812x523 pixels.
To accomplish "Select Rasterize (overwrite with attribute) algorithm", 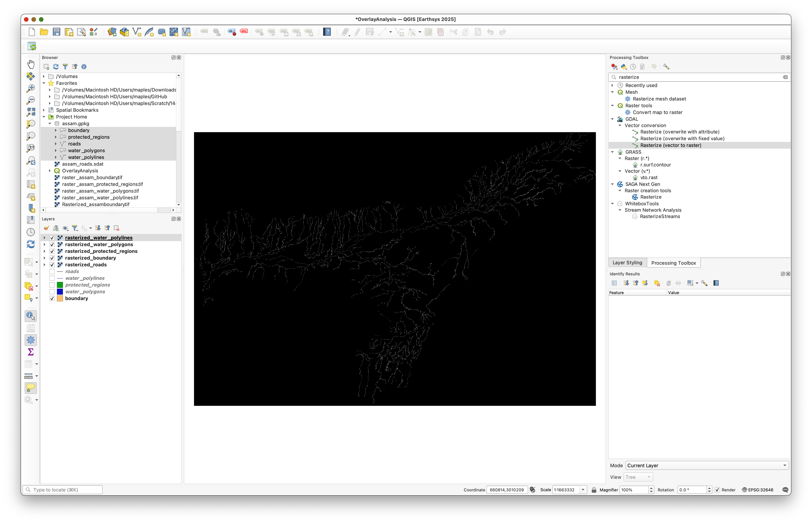I will point(679,132).
